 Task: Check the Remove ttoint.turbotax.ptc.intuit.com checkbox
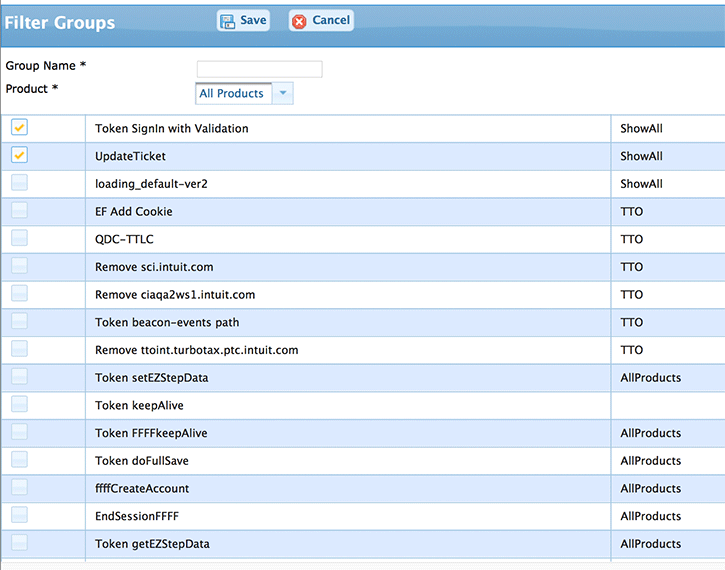point(19,349)
